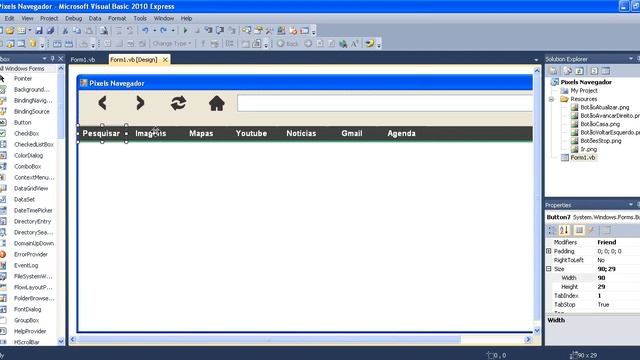Click the Alphabetical sort icon in Properties
Viewport: 640px width, 360px height.
(x=564, y=230)
